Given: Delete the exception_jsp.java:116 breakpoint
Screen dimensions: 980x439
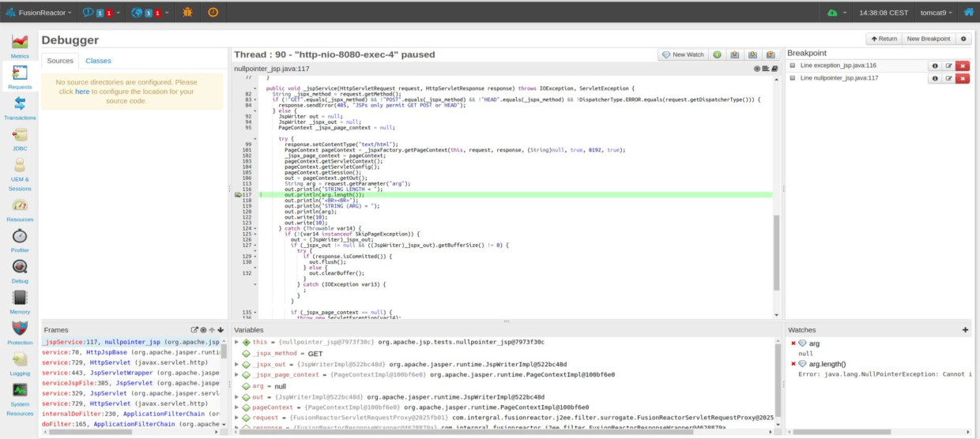Looking at the screenshot, I should tap(962, 66).
